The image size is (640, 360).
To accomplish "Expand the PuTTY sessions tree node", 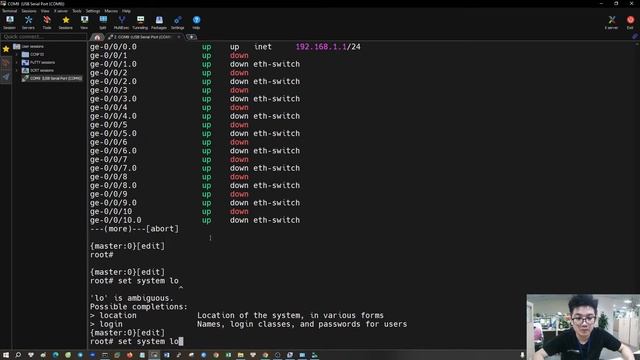I will [17, 62].
